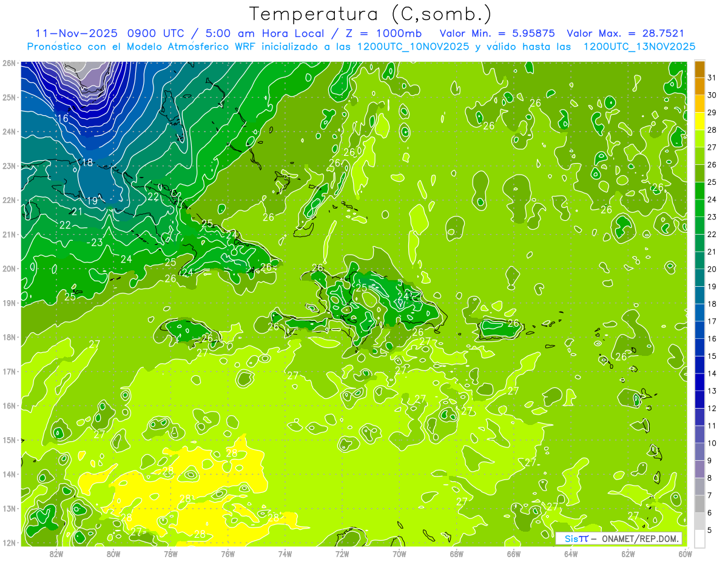Image resolution: width=728 pixels, height=562 pixels.
Task: Click the yellow colorbar swatch between 28 and 29
Action: (x=700, y=121)
